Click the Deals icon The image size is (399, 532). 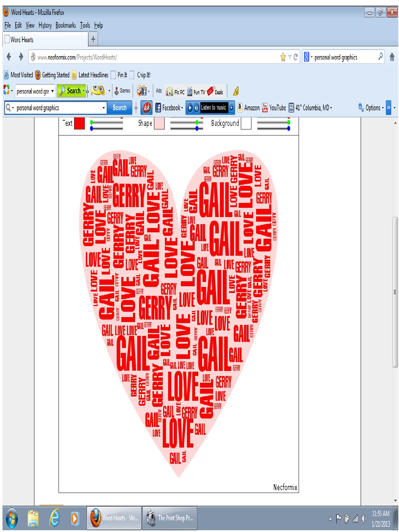click(x=211, y=91)
